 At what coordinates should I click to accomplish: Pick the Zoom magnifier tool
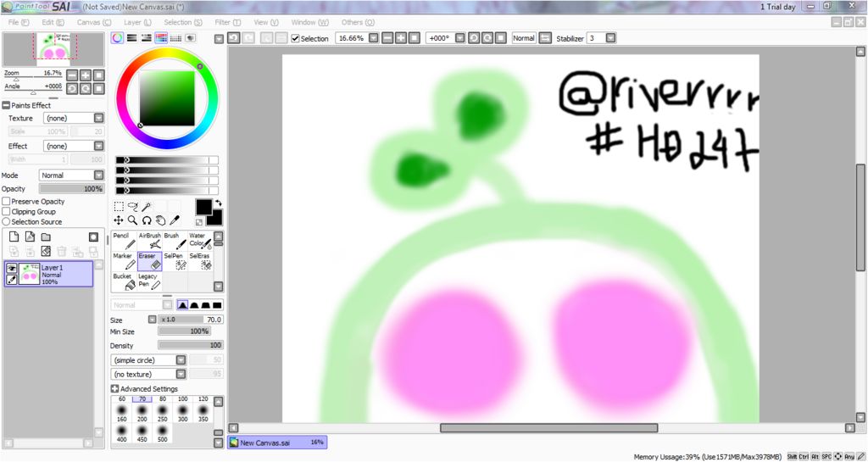[133, 220]
